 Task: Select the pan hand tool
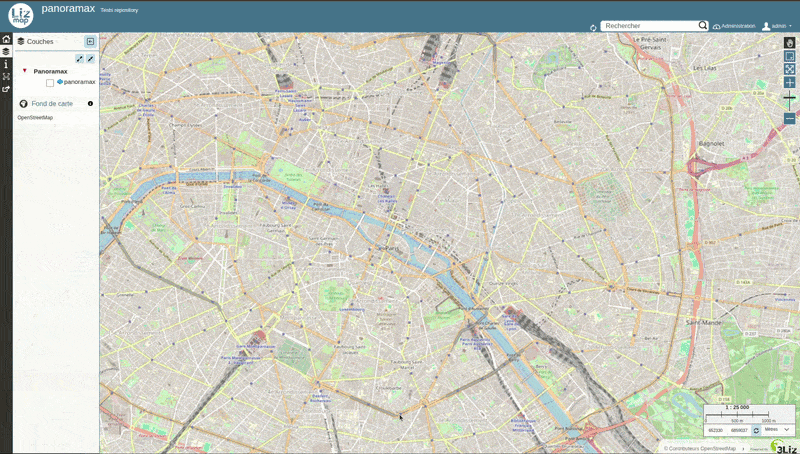point(790,43)
